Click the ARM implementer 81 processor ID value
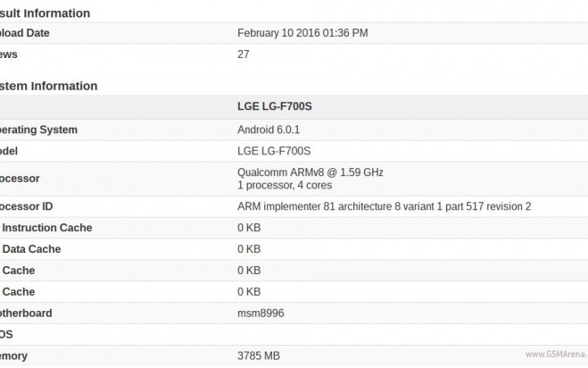This screenshot has height=368, width=588. [x=384, y=206]
